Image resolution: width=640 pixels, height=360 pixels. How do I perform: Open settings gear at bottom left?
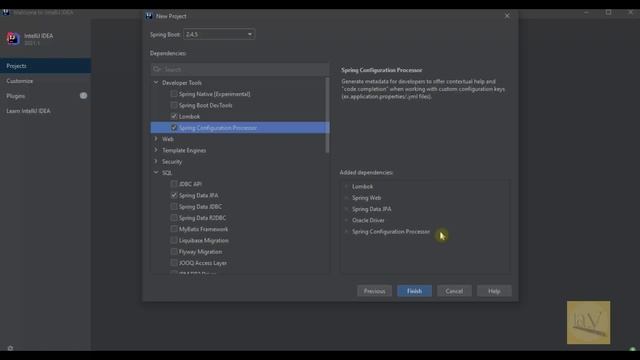[x=10, y=348]
